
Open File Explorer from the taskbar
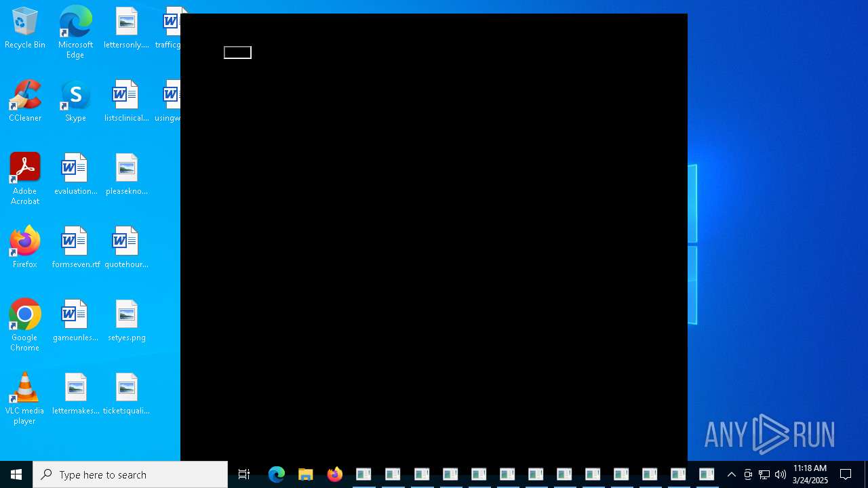click(306, 474)
